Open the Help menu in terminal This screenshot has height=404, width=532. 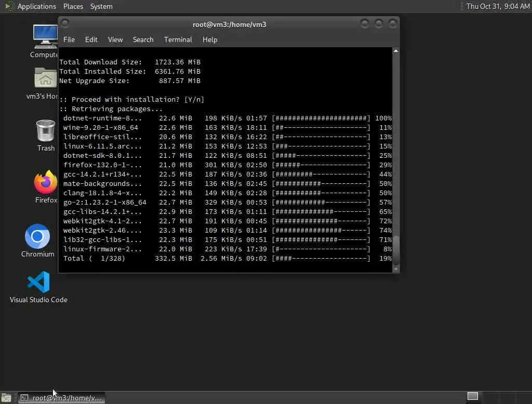click(210, 39)
